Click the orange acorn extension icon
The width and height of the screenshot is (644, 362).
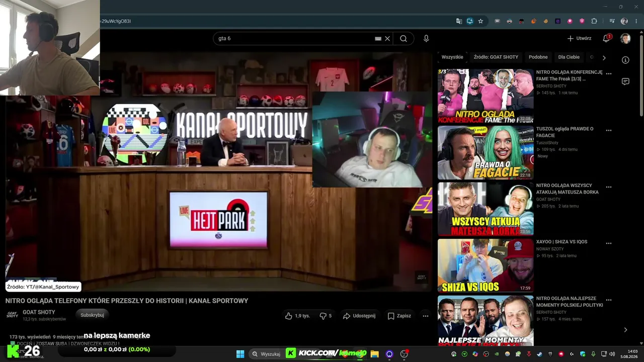tap(534, 21)
